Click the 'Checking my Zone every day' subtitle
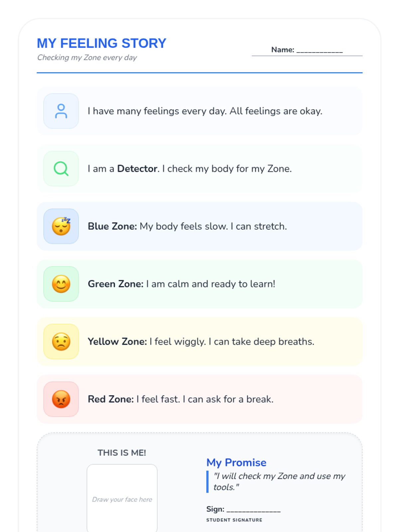The width and height of the screenshot is (399, 532). click(x=87, y=58)
